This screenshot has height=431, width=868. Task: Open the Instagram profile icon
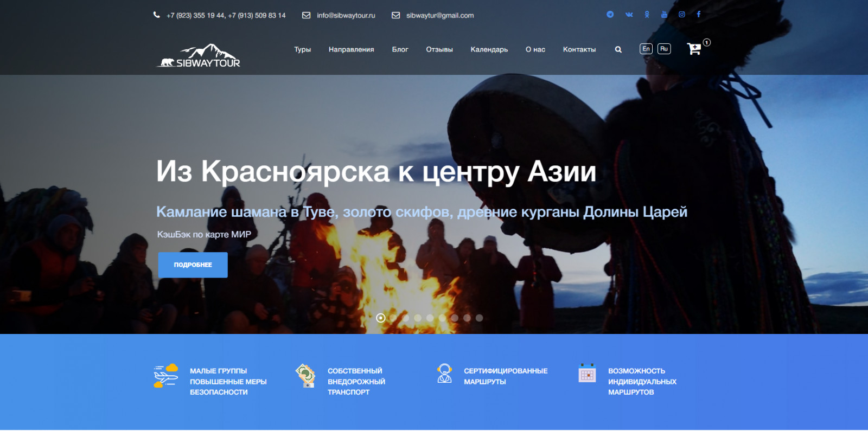click(682, 15)
